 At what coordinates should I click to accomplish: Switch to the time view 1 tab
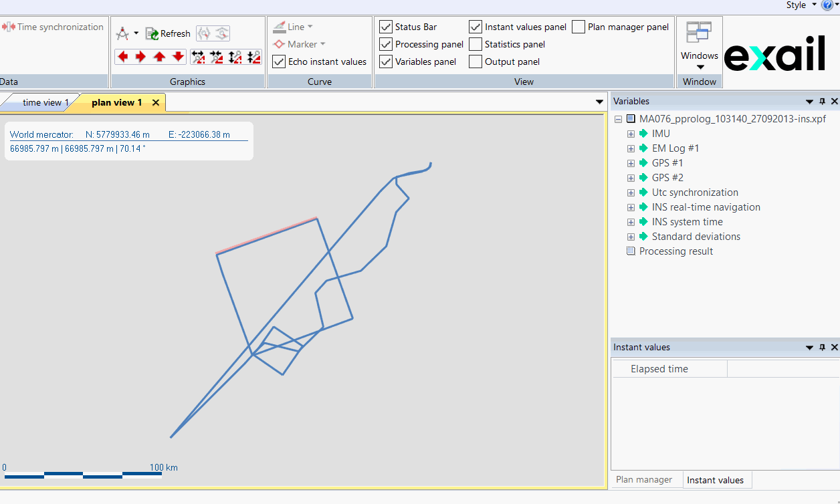[x=45, y=102]
